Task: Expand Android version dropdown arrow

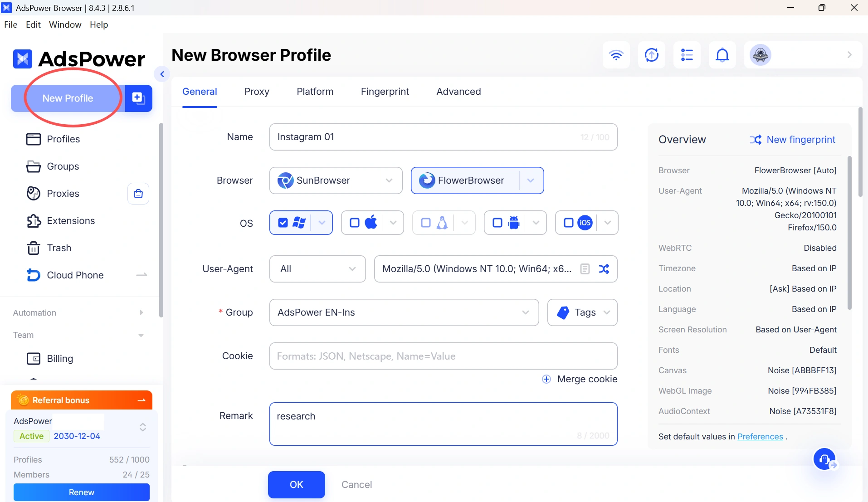Action: point(536,223)
